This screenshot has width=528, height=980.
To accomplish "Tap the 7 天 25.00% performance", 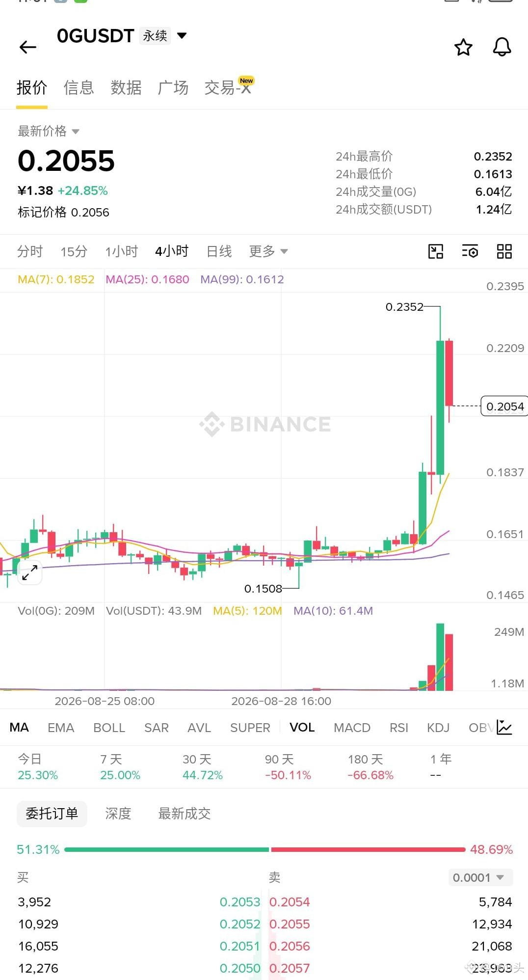I will (x=120, y=767).
